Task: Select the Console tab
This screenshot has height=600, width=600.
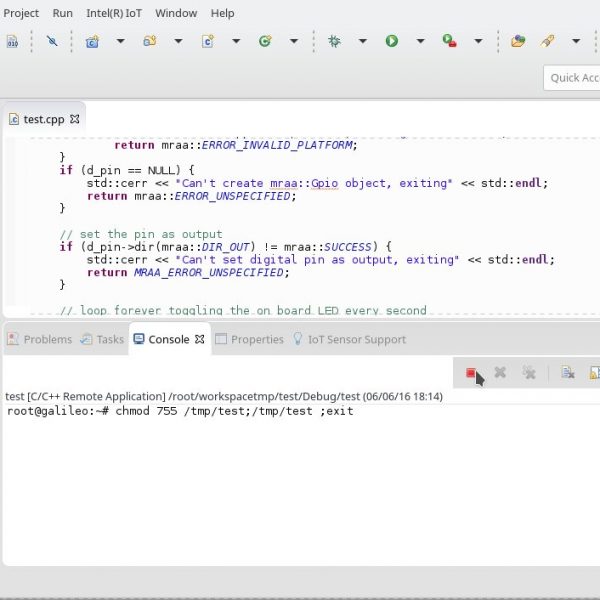Action: tap(168, 339)
